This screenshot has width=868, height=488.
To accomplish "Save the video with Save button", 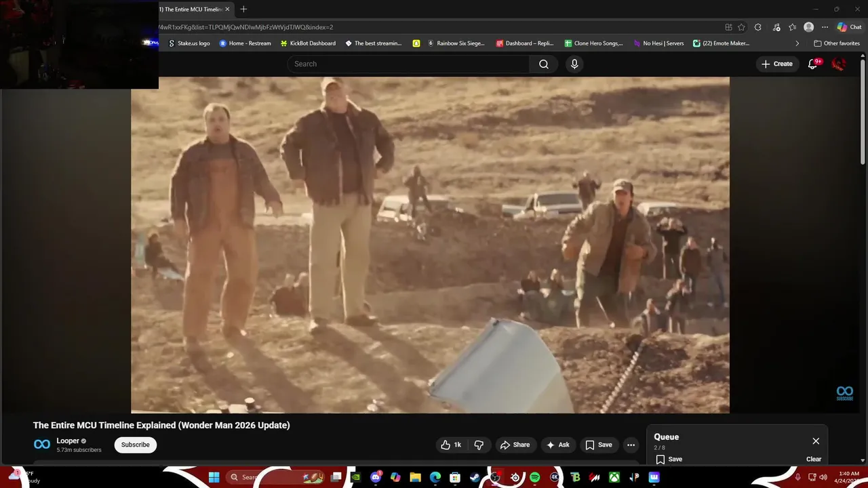I will [599, 445].
